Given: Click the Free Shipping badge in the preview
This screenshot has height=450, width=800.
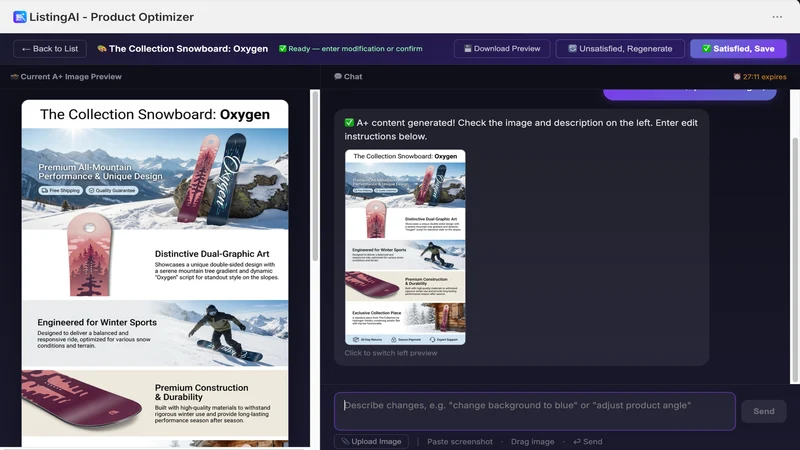Looking at the screenshot, I should [60, 190].
